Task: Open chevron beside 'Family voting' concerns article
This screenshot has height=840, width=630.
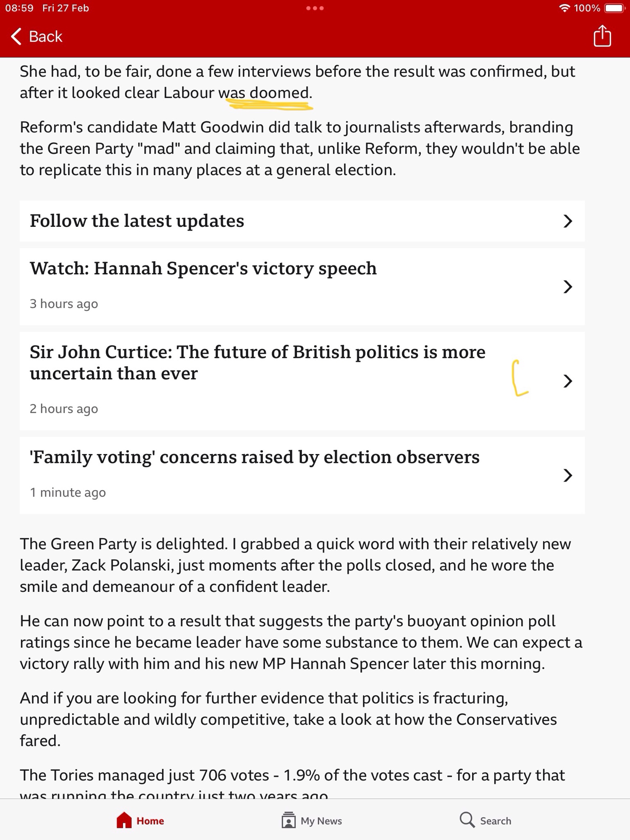Action: point(567,475)
